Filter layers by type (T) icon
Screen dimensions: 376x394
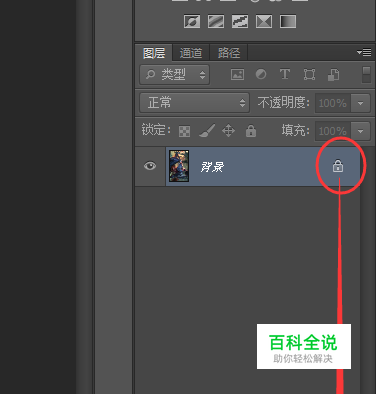coord(285,74)
